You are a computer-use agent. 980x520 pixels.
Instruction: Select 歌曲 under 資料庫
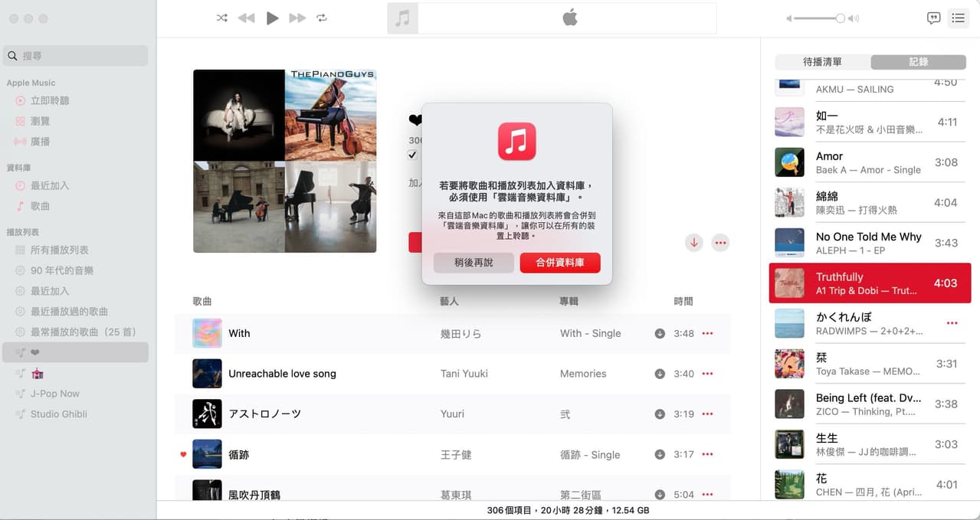pyautogui.click(x=40, y=206)
